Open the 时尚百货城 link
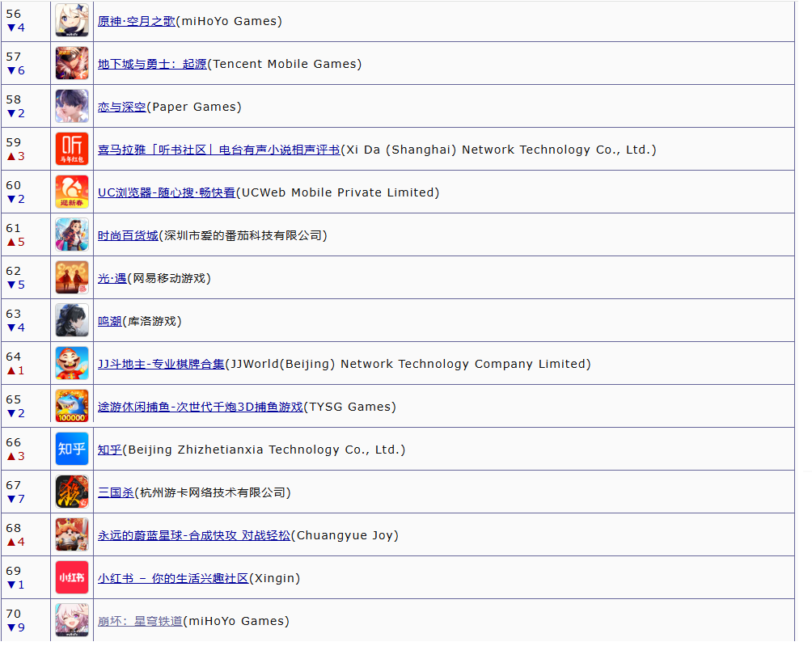The width and height of the screenshot is (812, 663). tap(128, 235)
